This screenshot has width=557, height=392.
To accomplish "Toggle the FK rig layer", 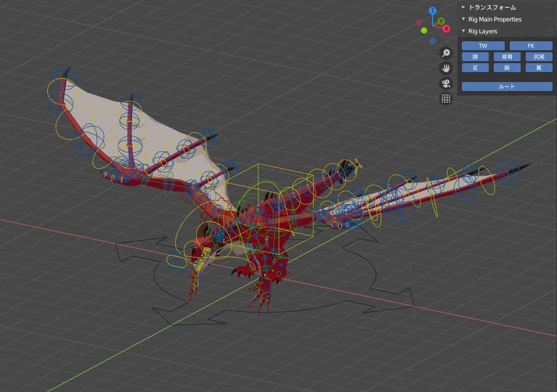I will point(531,46).
